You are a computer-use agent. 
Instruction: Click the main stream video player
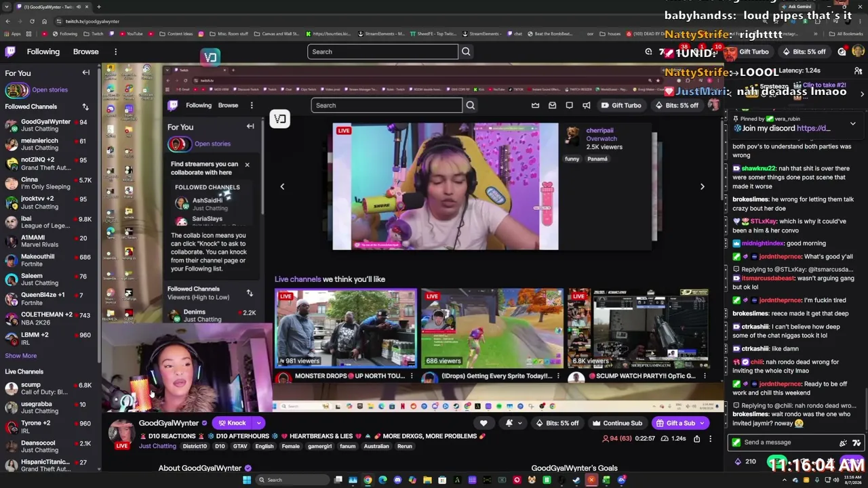point(412,237)
